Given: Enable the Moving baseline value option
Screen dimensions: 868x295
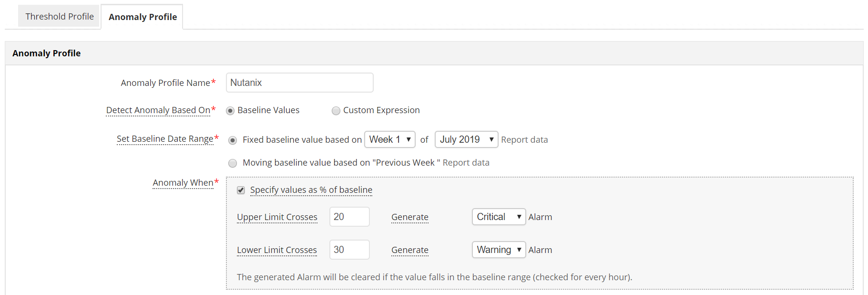Looking at the screenshot, I should point(233,163).
